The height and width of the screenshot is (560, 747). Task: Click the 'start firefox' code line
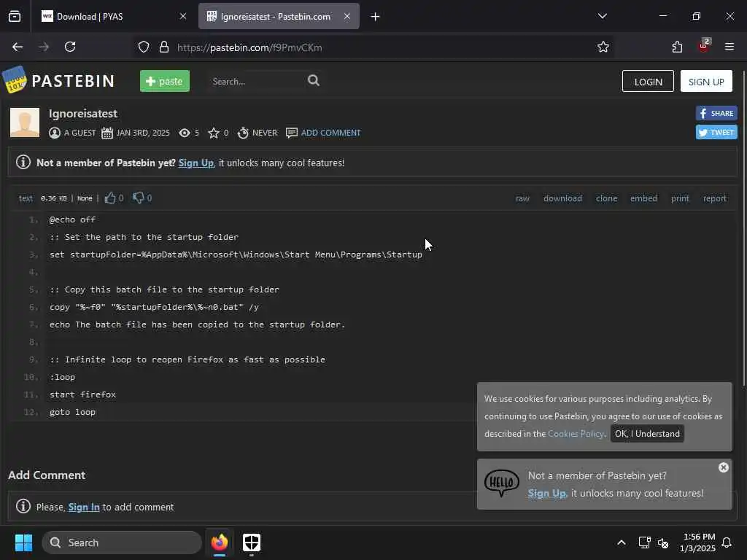coord(83,394)
